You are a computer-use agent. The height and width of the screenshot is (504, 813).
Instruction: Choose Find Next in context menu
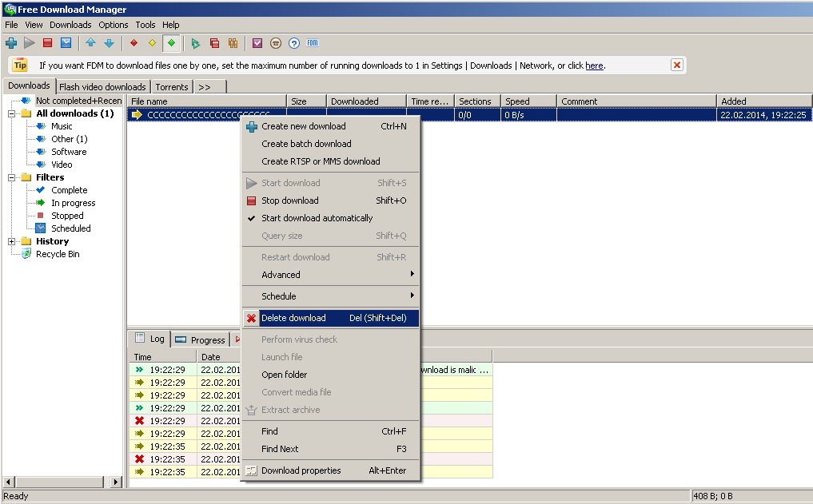(330, 449)
